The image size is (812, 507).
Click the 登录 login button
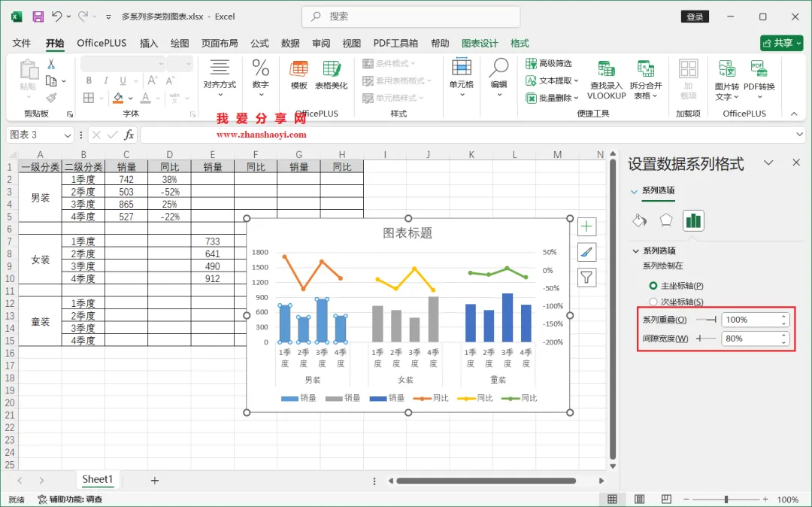pos(695,17)
